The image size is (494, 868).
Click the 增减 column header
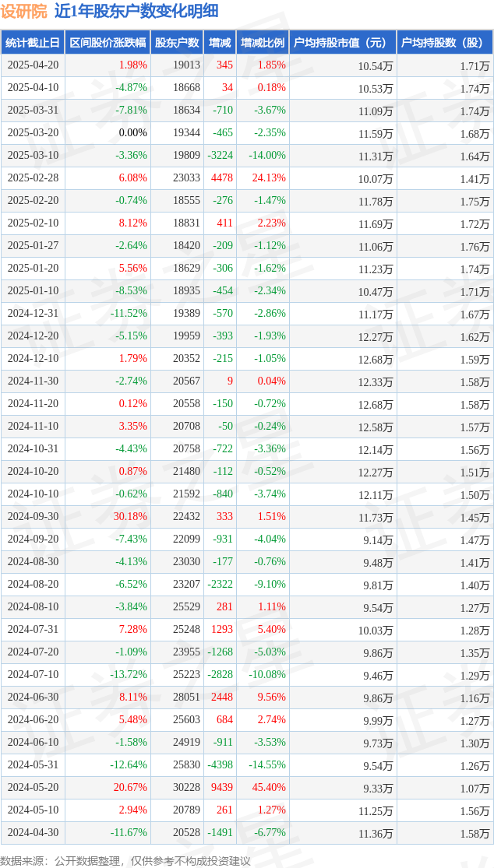click(x=220, y=43)
